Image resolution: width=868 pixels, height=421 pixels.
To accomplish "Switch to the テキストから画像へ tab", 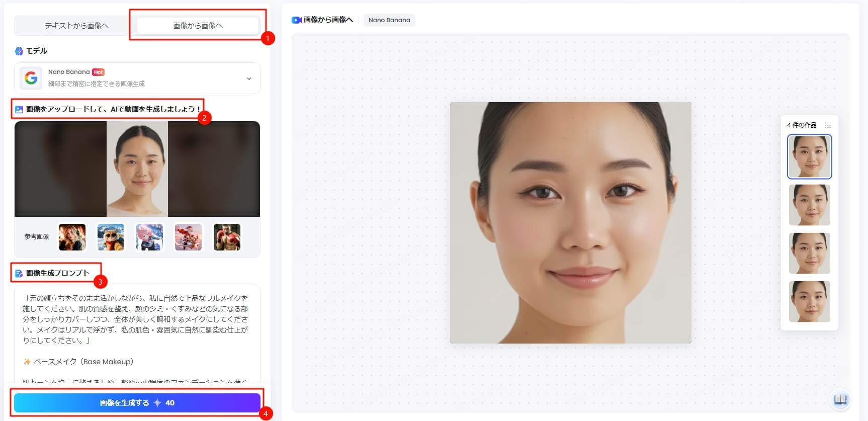I will (x=76, y=26).
